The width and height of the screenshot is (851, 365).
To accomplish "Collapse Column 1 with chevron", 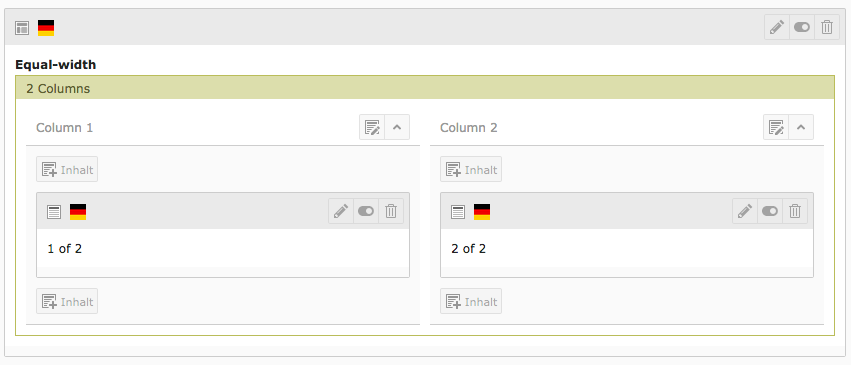I will [397, 127].
